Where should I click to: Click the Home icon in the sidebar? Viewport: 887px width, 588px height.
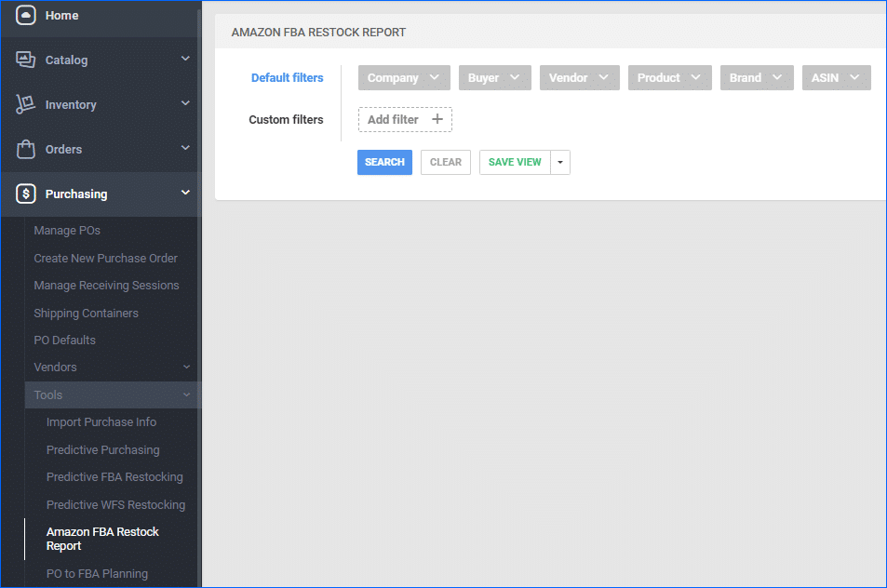(25, 15)
